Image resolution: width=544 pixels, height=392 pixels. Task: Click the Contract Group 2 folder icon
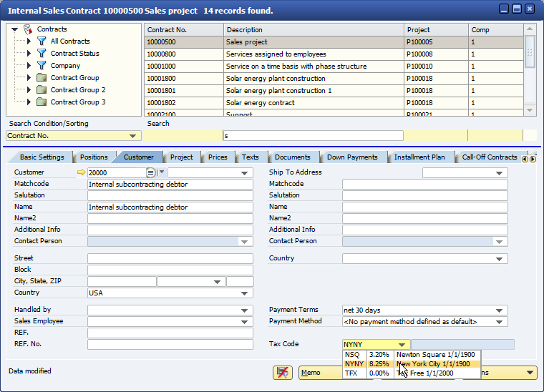pos(42,89)
